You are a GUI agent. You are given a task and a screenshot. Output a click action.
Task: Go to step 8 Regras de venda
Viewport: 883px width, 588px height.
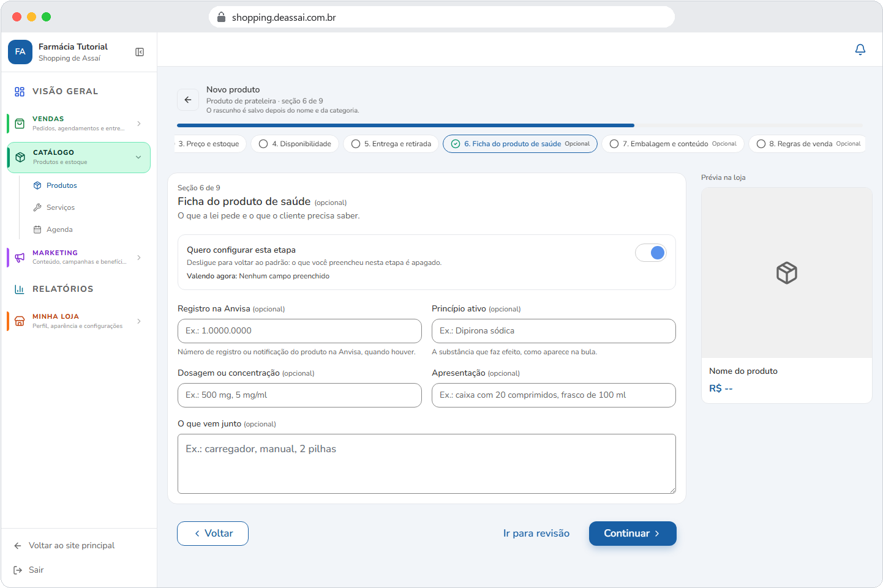(x=808, y=144)
